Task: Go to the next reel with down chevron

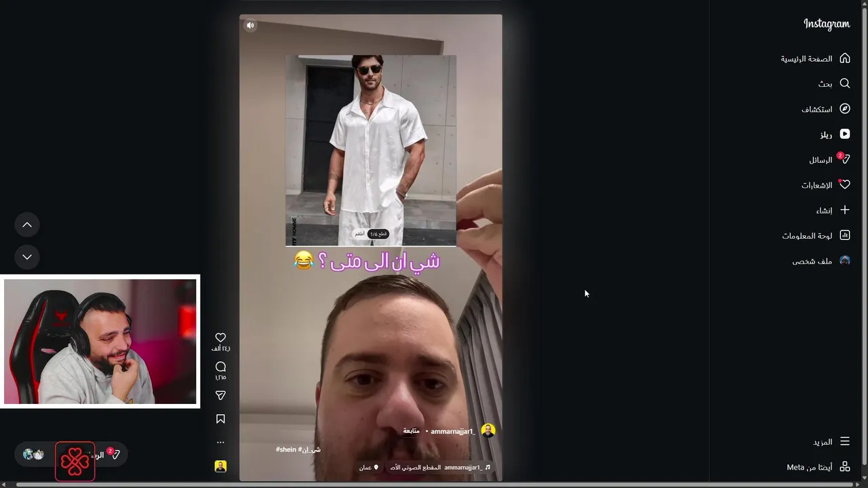Action: coord(27,257)
